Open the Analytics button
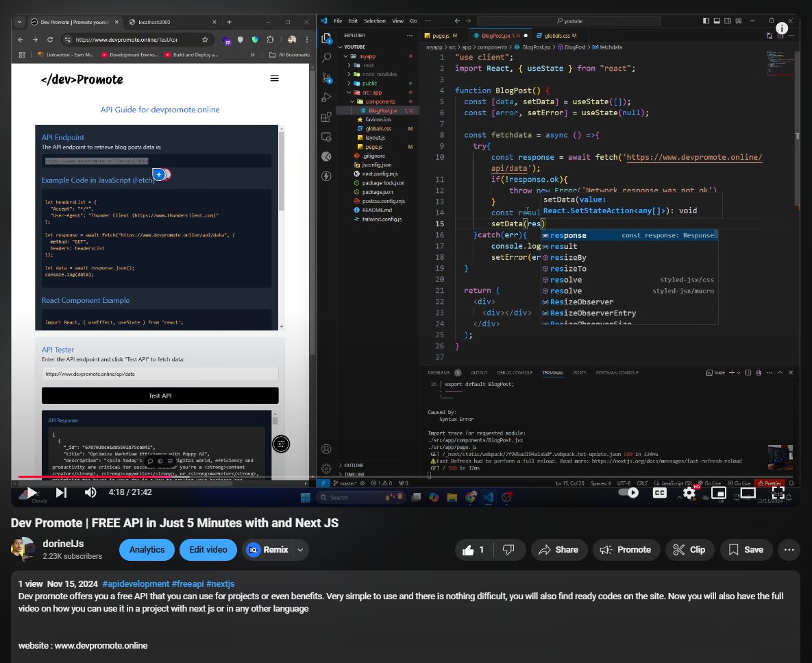This screenshot has width=812, height=663. 147,550
